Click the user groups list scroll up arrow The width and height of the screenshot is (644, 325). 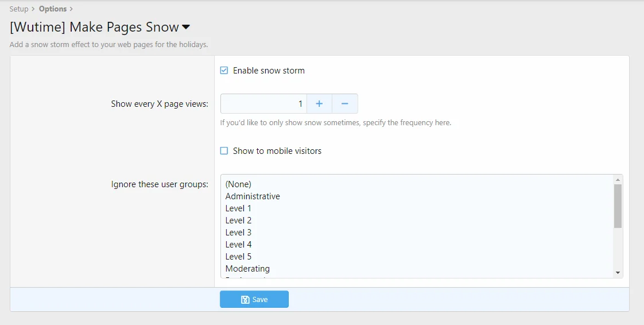(x=618, y=179)
